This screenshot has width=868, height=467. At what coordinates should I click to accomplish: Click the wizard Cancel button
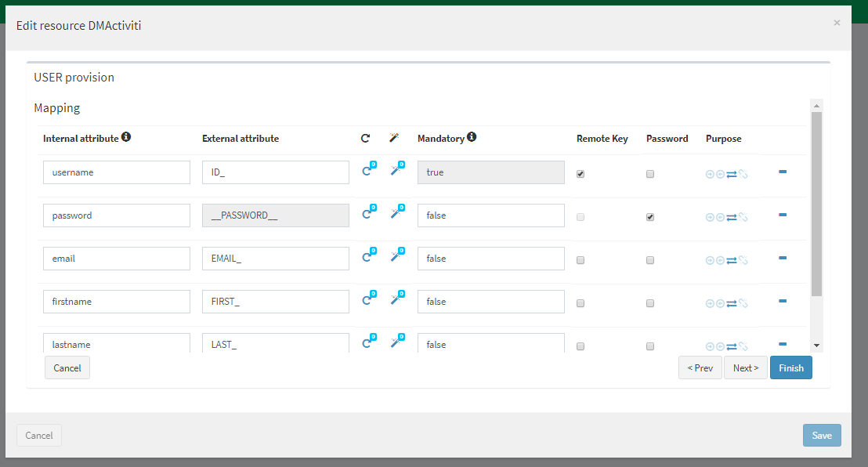tap(67, 367)
